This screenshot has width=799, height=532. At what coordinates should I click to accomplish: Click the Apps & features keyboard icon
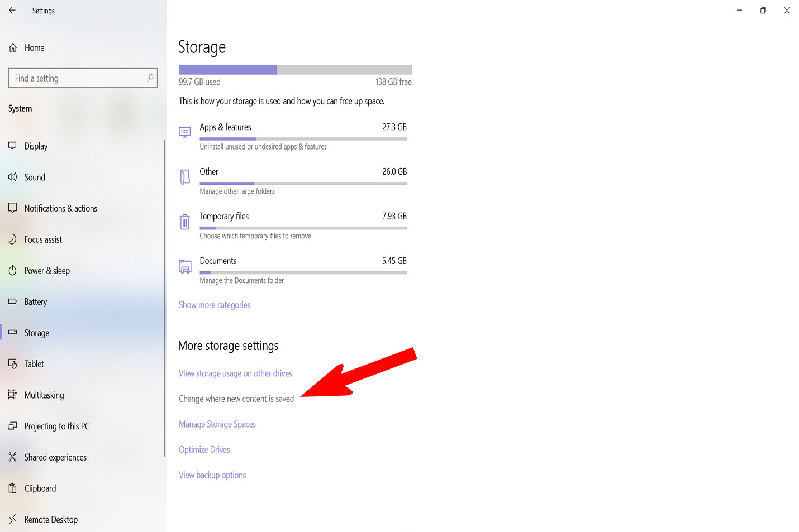[184, 132]
